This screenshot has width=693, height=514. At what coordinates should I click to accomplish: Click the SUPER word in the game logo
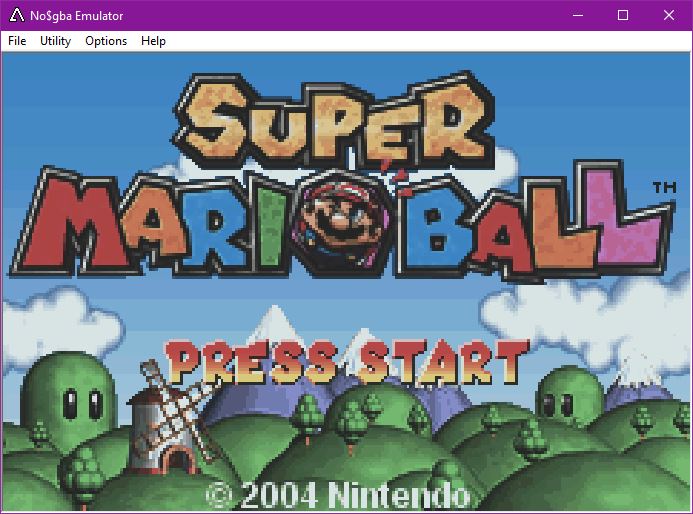click(334, 119)
